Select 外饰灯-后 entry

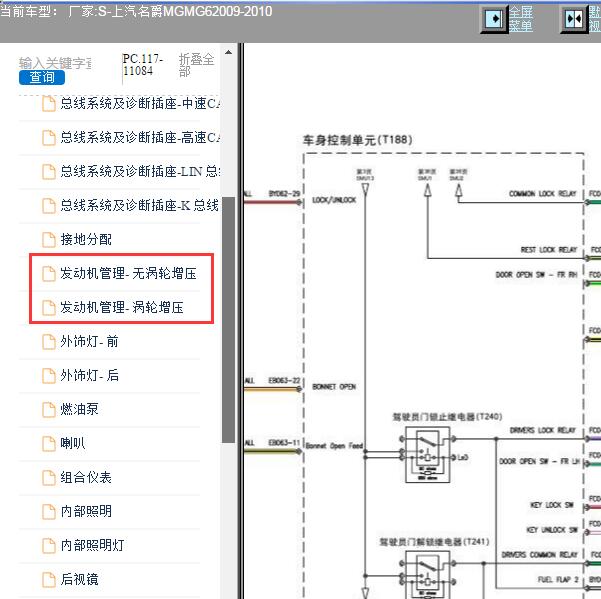coord(89,376)
